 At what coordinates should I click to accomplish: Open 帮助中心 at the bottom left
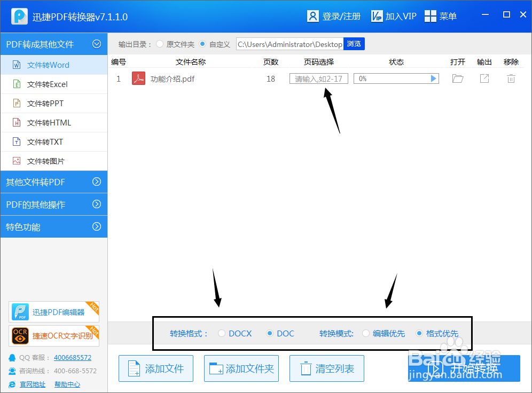tap(67, 384)
